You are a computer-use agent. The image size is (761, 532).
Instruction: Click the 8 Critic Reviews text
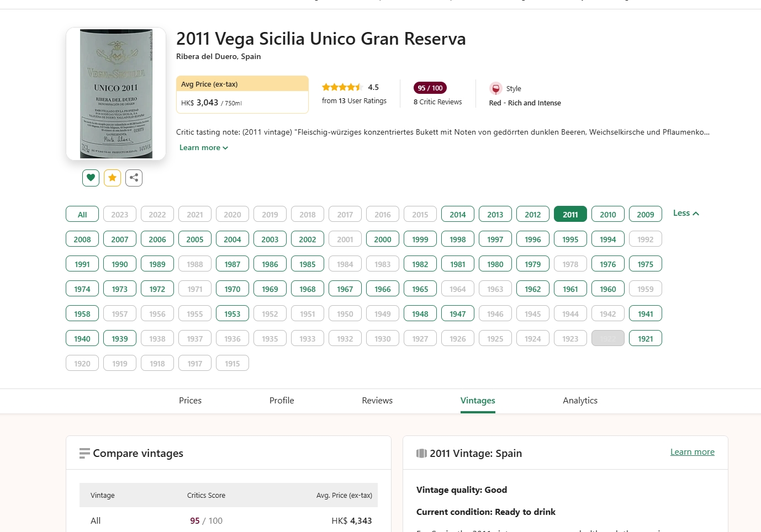click(x=438, y=102)
